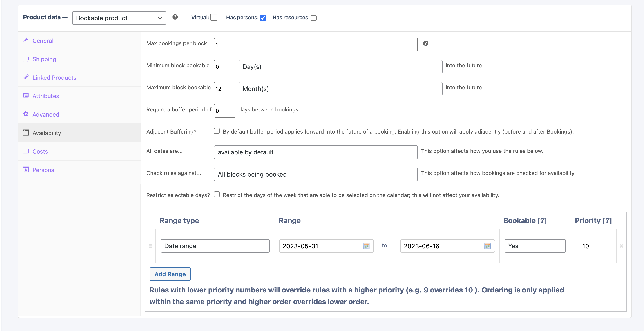Click the Range type column header

179,221
